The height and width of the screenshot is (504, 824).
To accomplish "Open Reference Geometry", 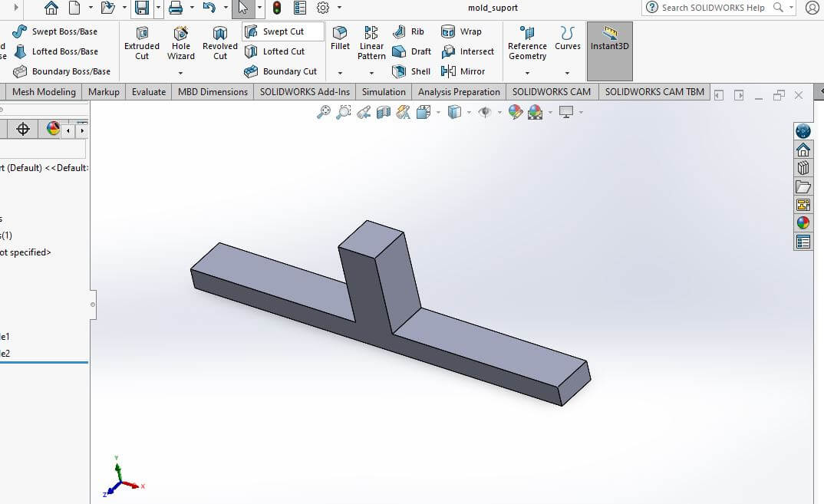I will [x=527, y=43].
